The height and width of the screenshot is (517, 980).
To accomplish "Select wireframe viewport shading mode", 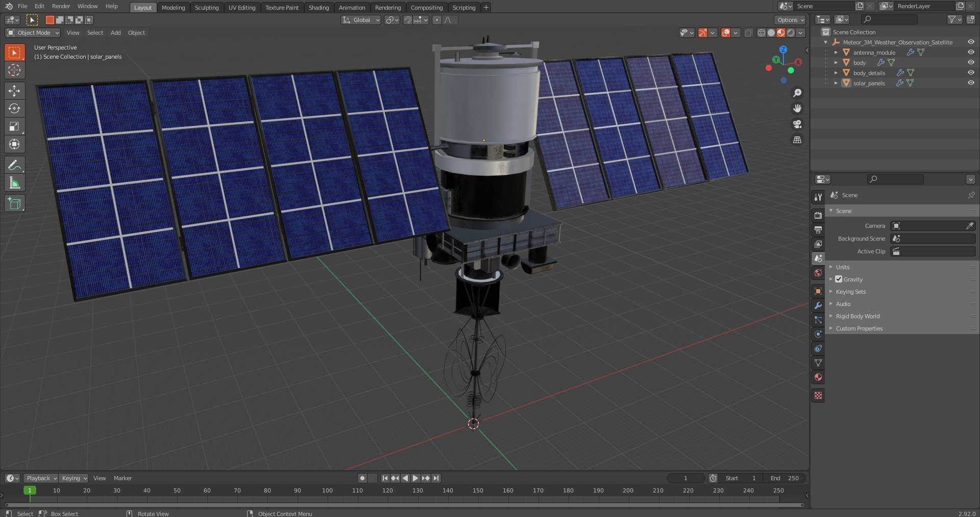I will [x=761, y=33].
